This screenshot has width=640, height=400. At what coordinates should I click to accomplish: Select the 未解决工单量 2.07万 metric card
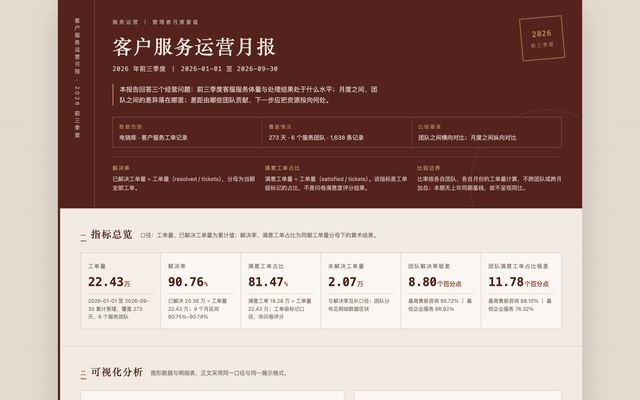pyautogui.click(x=361, y=291)
